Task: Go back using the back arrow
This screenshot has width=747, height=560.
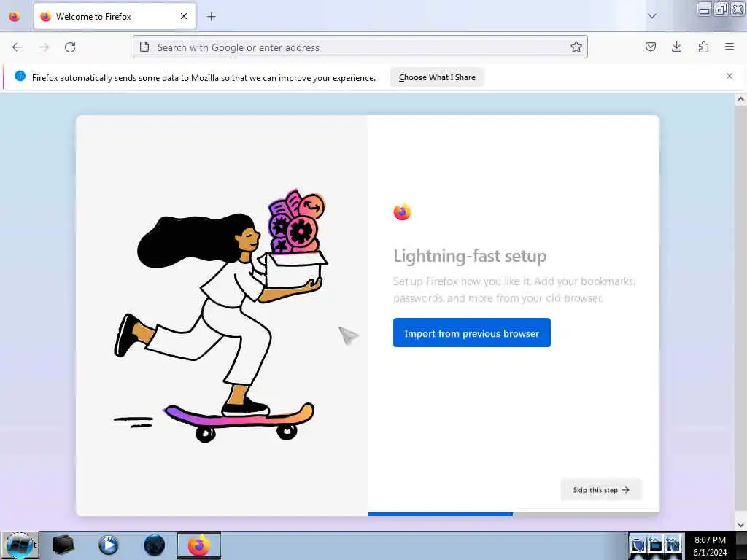Action: pyautogui.click(x=18, y=47)
